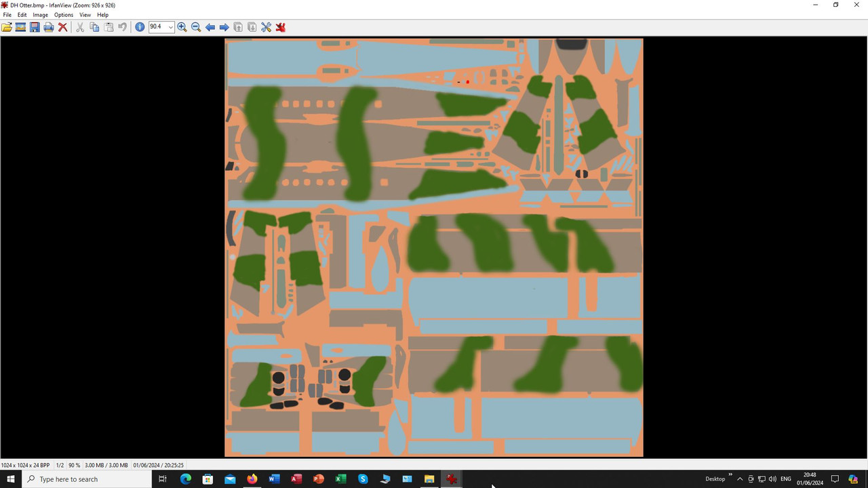Open IrfanView settings with the wrench icon
868x488 pixels.
click(x=266, y=26)
